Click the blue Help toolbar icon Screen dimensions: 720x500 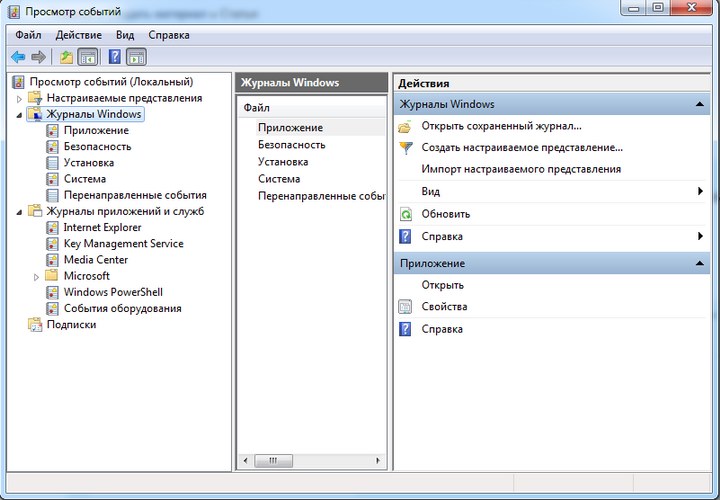(114, 57)
